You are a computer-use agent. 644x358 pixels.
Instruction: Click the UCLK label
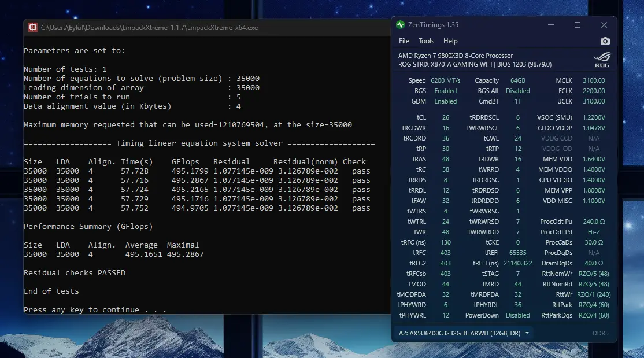pos(565,101)
